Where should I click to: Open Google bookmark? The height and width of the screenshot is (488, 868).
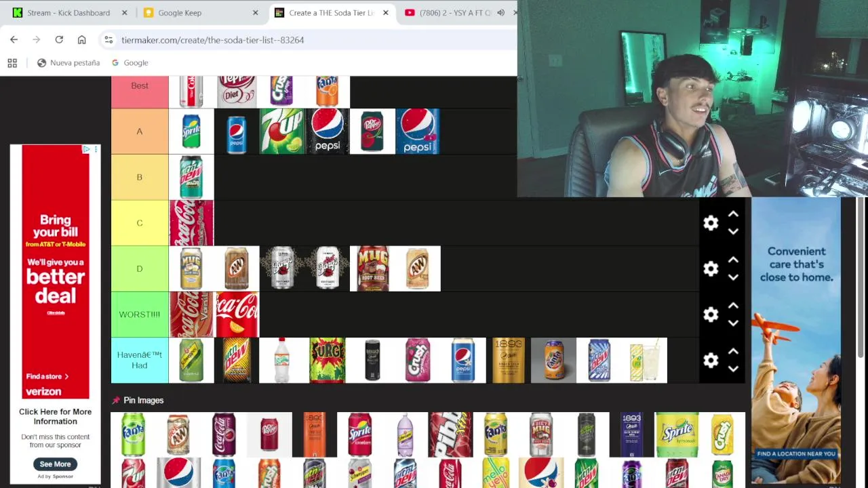[130, 63]
